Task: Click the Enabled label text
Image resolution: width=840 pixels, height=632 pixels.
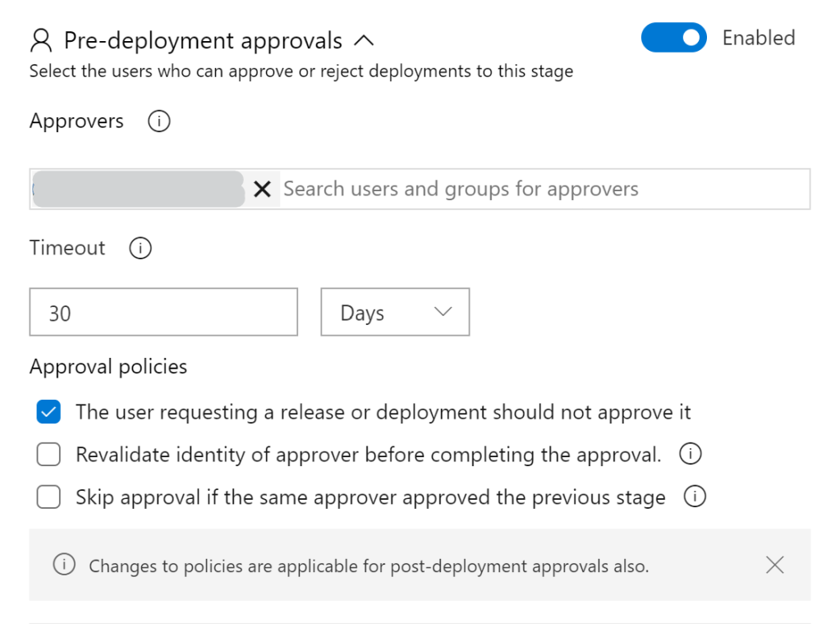Action: pos(758,38)
